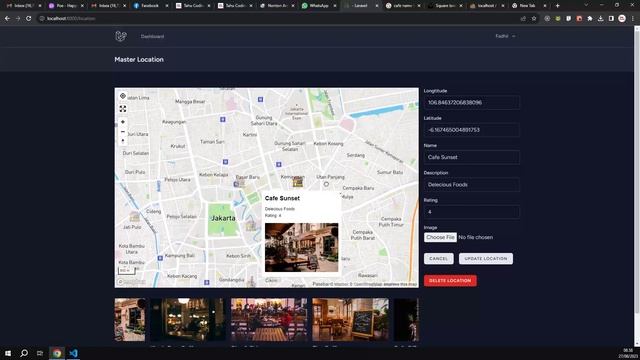
Task: Switch to the Poe browser tab
Action: [66, 6]
